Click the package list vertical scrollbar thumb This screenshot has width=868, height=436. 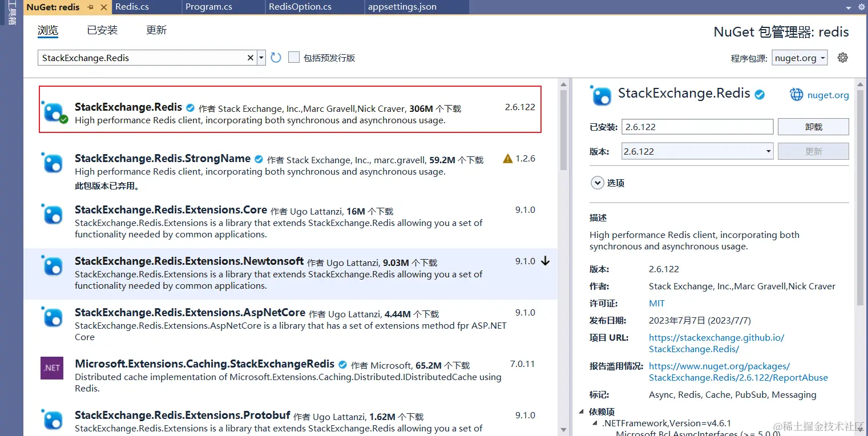tap(563, 130)
